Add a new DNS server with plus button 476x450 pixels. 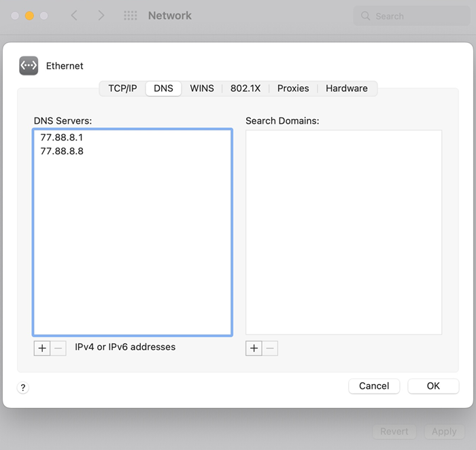(42, 348)
